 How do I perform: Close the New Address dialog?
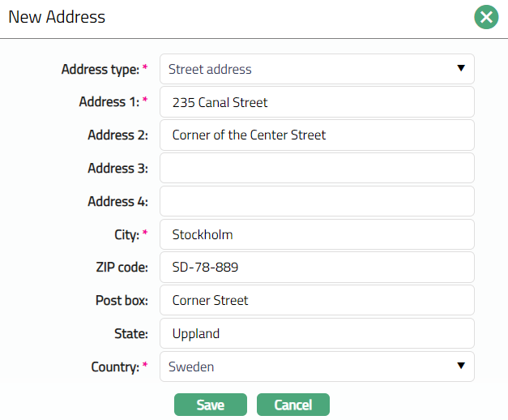click(x=486, y=17)
